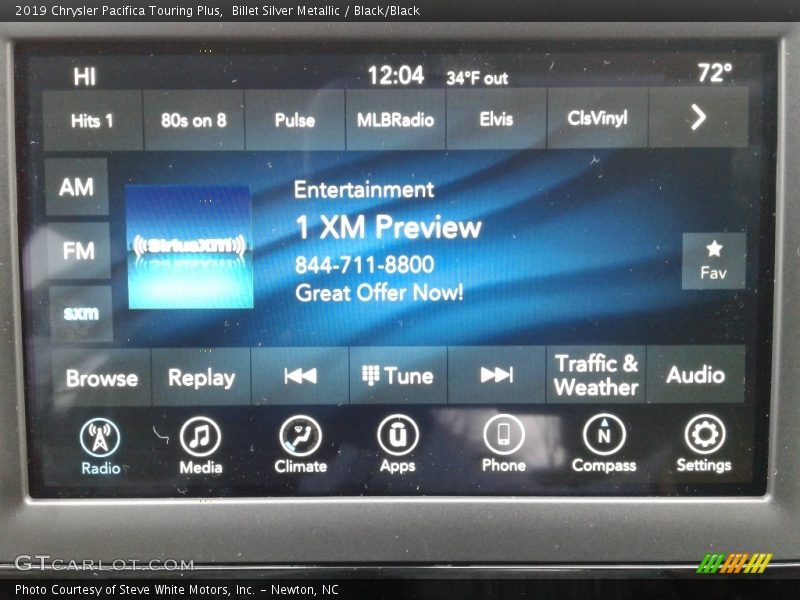Select the Pulse preset
This screenshot has height=600, width=800.
coord(295,120)
